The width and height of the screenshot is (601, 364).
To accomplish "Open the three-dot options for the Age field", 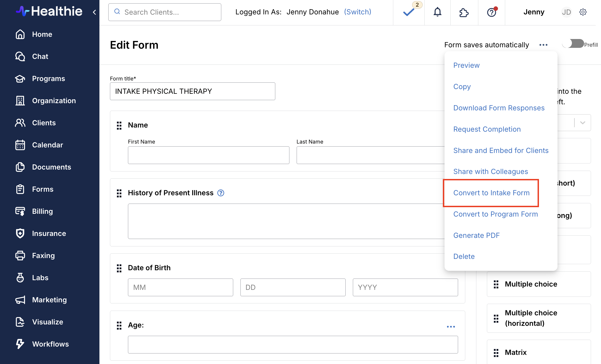I will click(451, 327).
